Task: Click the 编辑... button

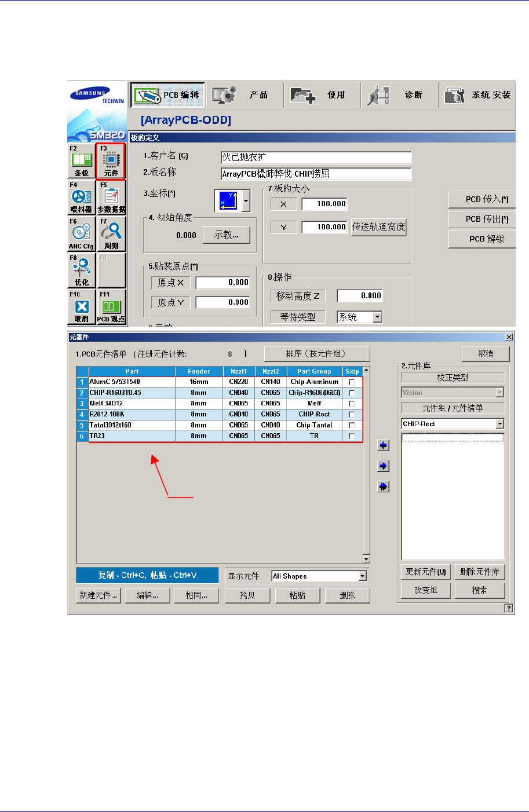Action: tap(148, 595)
